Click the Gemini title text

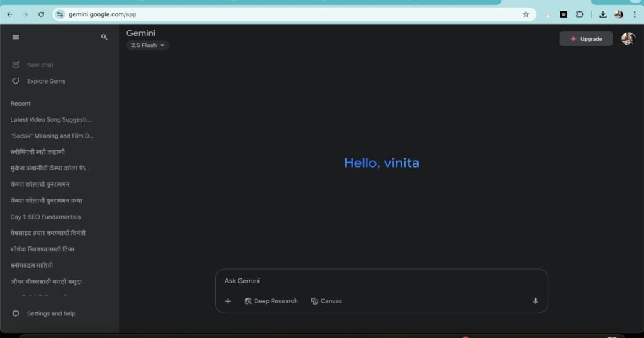(x=141, y=33)
